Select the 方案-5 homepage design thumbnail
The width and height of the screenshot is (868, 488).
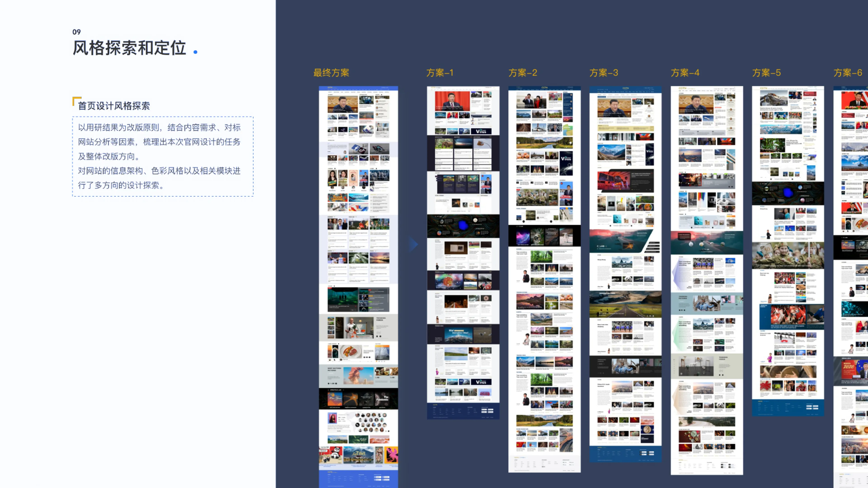788,251
